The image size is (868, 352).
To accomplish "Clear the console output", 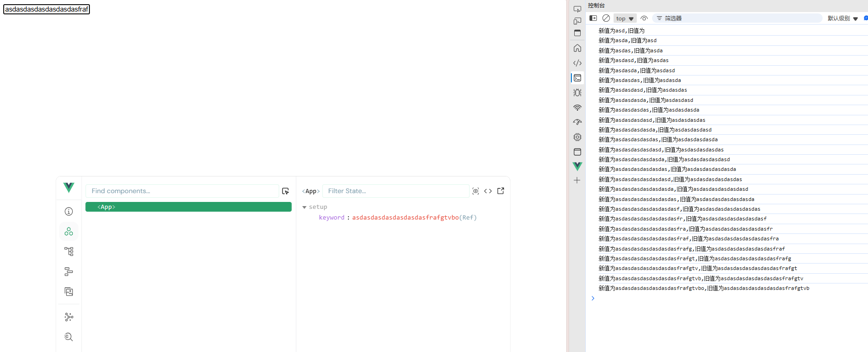I will [606, 18].
